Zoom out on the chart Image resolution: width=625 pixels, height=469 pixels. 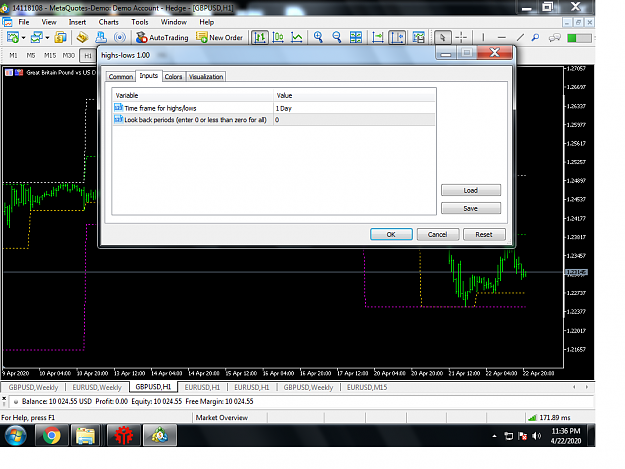point(337,37)
